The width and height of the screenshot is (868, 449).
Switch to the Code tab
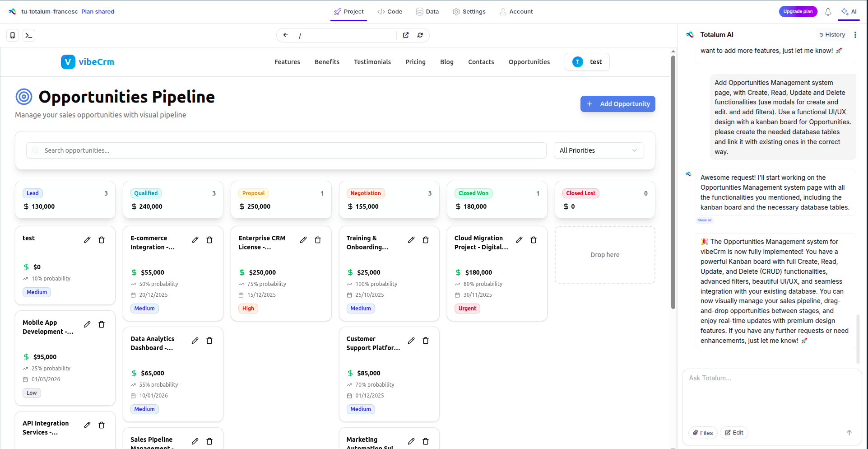(390, 12)
